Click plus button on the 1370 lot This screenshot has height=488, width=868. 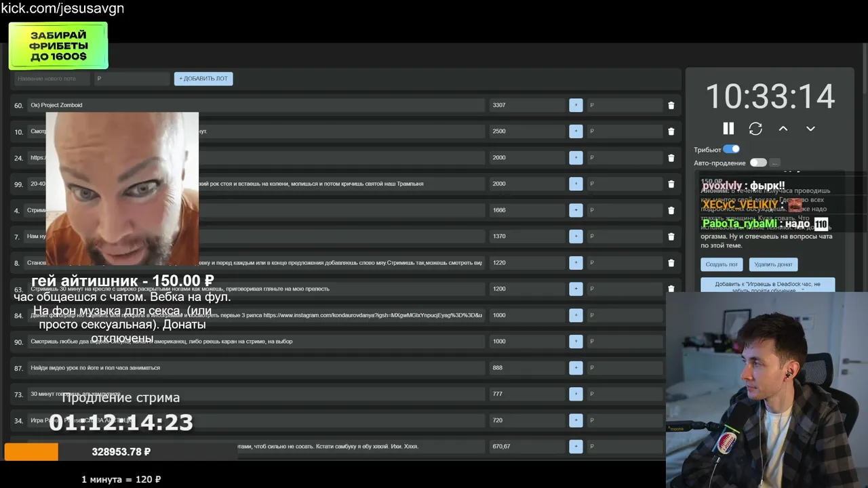(x=576, y=237)
